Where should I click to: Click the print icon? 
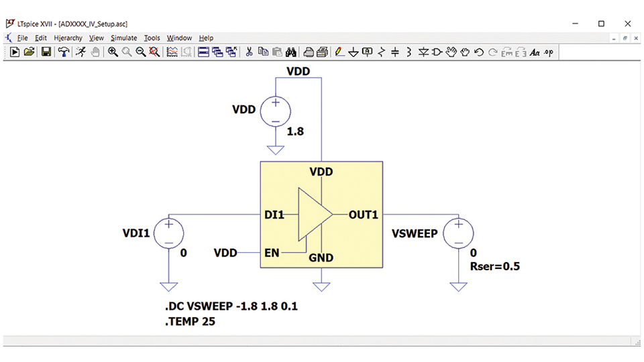323,52
